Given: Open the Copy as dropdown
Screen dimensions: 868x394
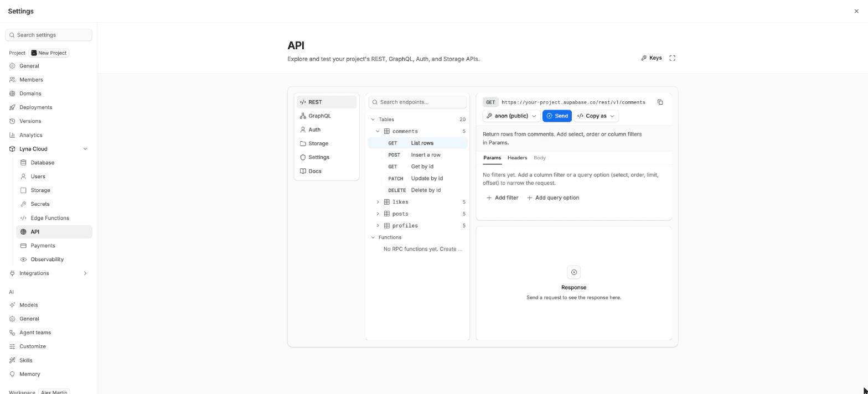Looking at the screenshot, I should pyautogui.click(x=596, y=116).
